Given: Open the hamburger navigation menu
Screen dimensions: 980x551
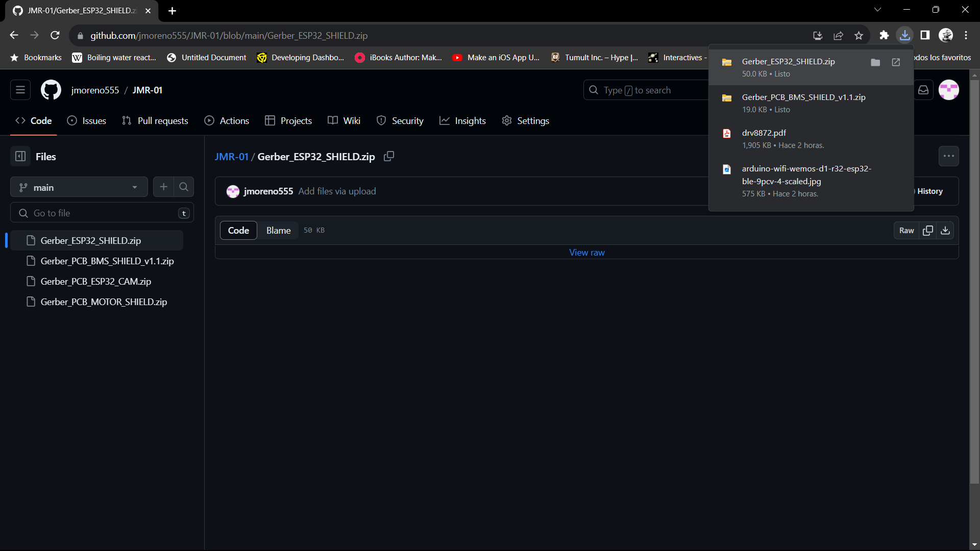Looking at the screenshot, I should (20, 90).
